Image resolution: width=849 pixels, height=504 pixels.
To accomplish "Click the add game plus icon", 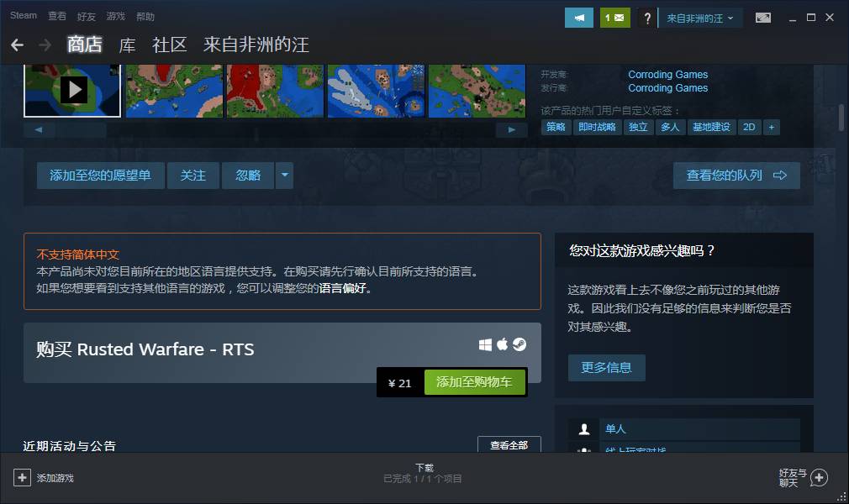I will click(22, 477).
